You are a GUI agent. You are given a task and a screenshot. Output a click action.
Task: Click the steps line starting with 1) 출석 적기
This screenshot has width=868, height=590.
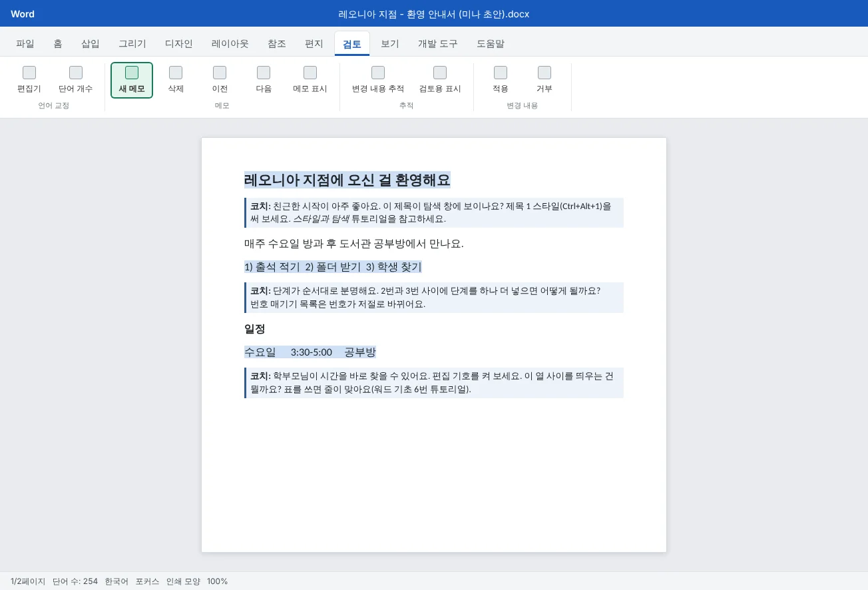[x=333, y=267]
